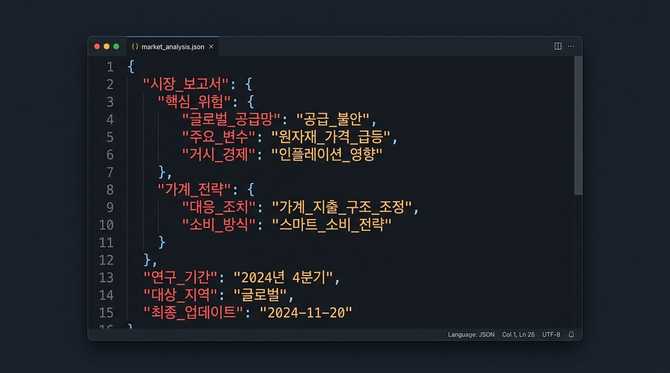The image size is (670, 373).
Task: Click line number 12 in gutter
Action: tap(106, 260)
